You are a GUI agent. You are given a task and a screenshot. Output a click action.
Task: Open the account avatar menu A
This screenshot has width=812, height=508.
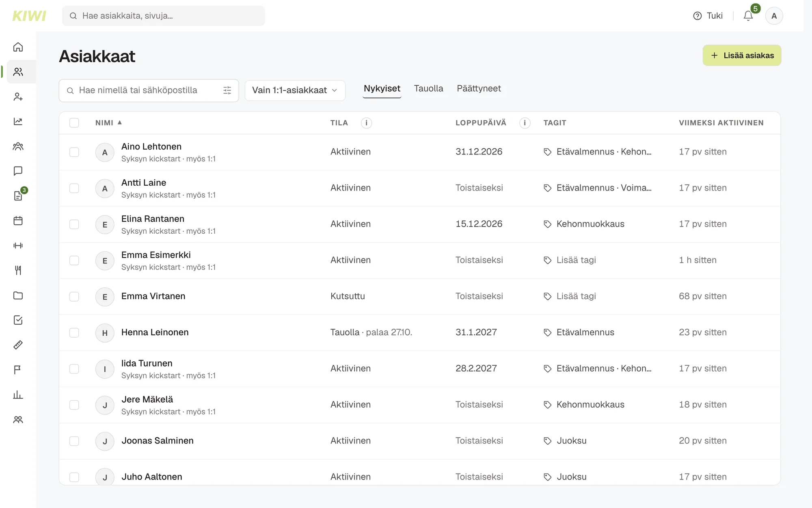pyautogui.click(x=774, y=16)
